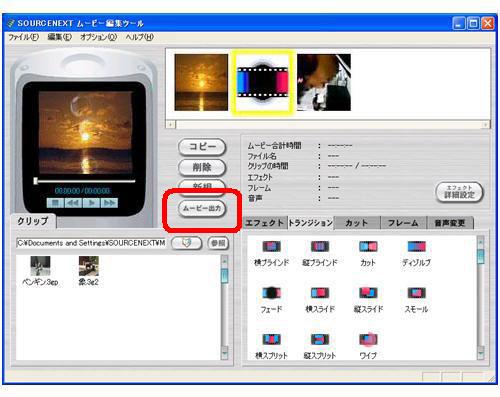The width and height of the screenshot is (500, 397).
Task: Choose the ディゾルブ transition icon
Action: pos(416,247)
